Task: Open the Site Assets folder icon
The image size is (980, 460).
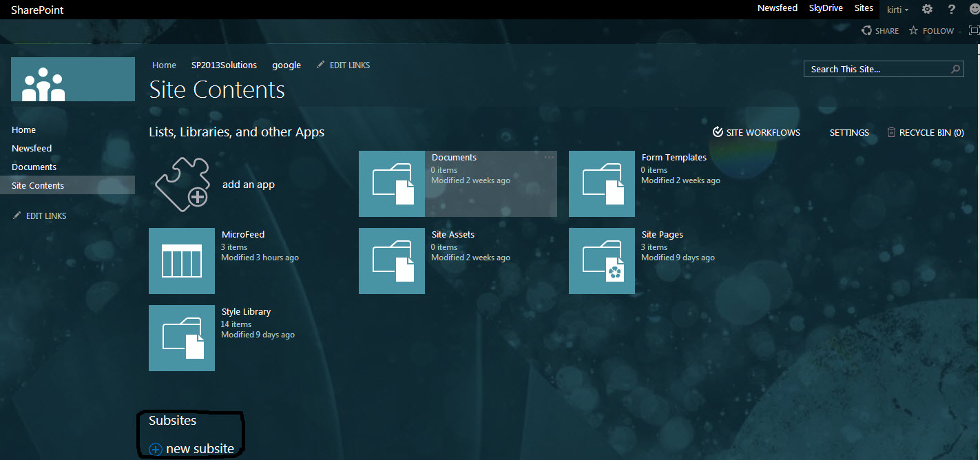Action: click(392, 261)
